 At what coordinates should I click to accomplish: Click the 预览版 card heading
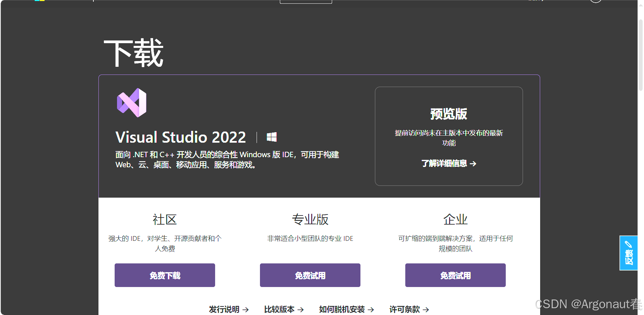pyautogui.click(x=449, y=114)
